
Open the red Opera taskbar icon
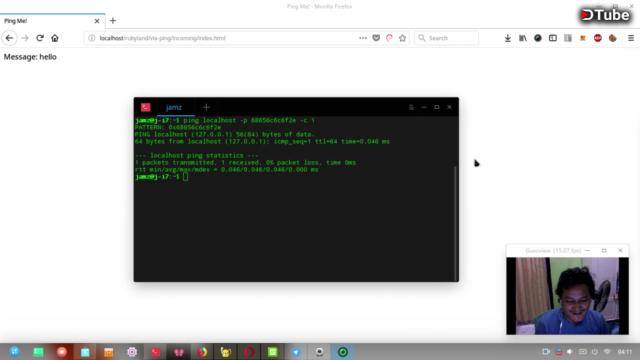(x=249, y=352)
